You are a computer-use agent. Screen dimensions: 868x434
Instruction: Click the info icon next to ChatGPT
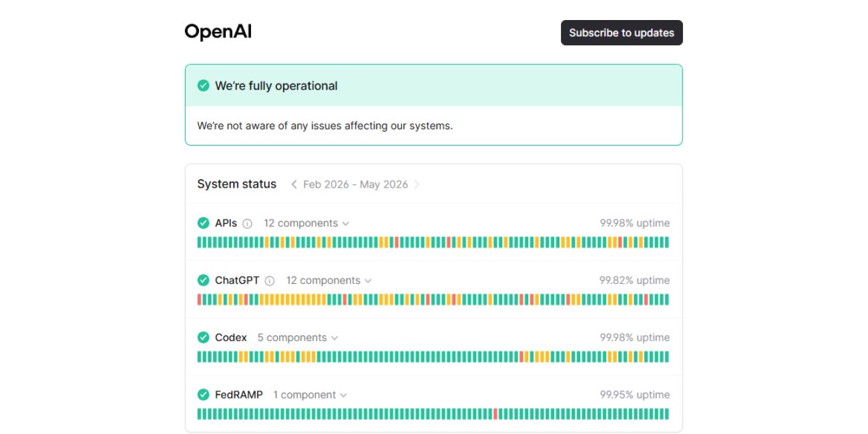(x=270, y=281)
